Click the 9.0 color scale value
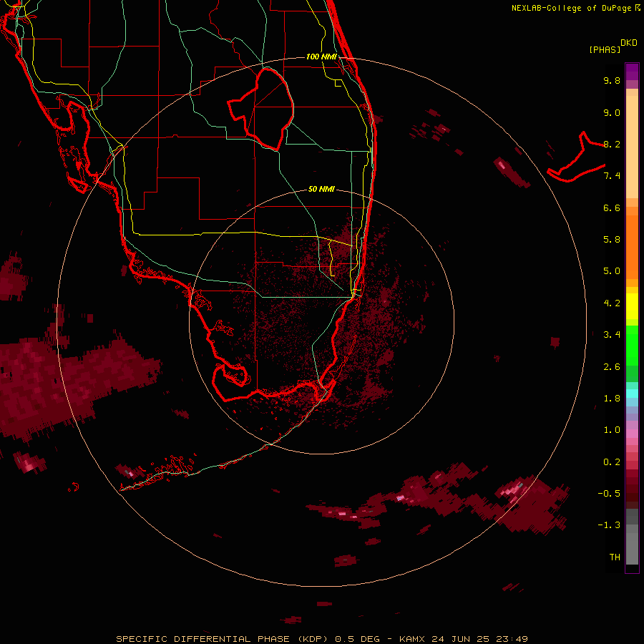The height and width of the screenshot is (644, 644). [x=612, y=112]
